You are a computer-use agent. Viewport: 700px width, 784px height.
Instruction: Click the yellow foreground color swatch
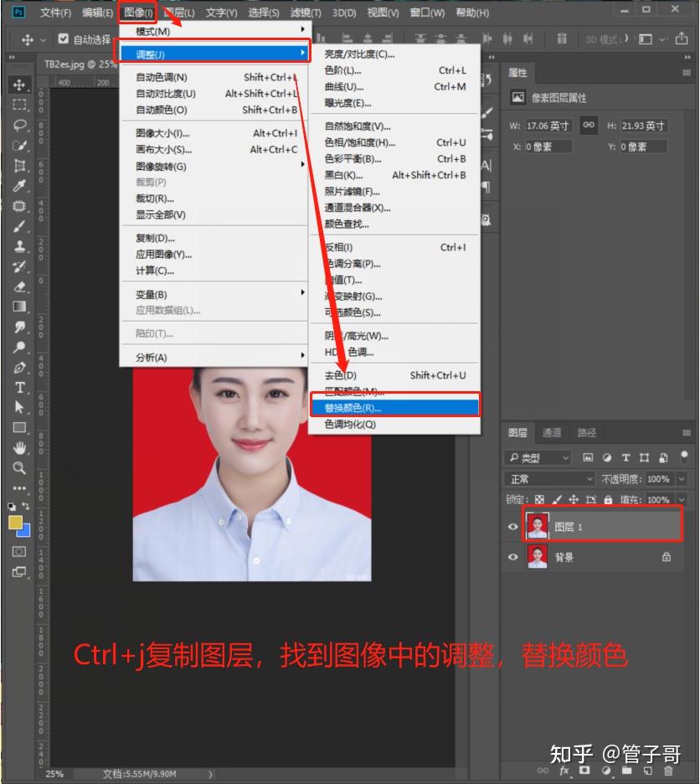coord(15,522)
